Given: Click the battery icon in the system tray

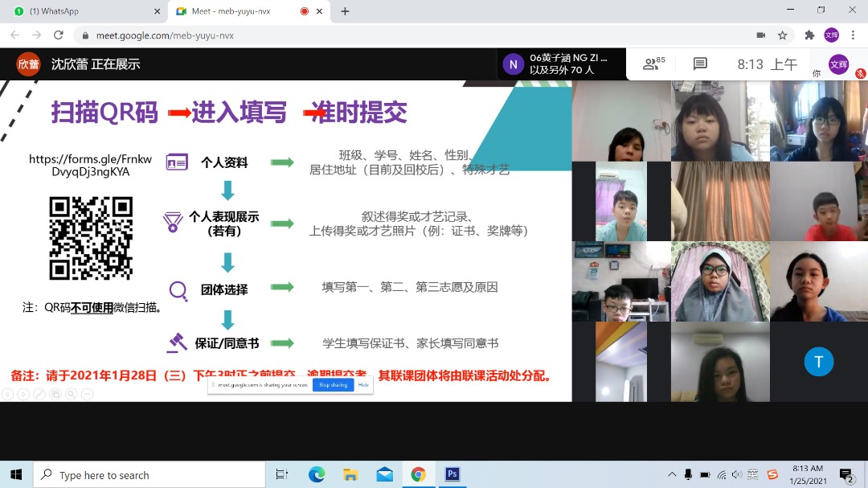Looking at the screenshot, I should point(705,474).
